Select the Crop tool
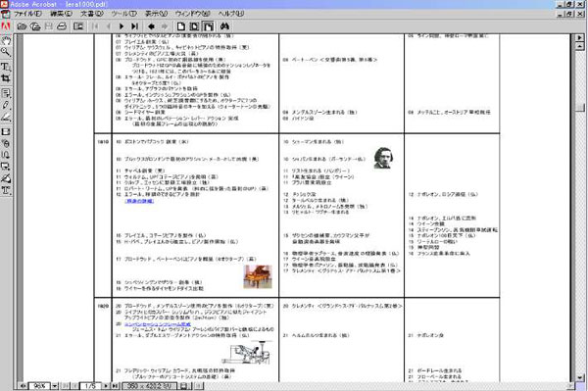The height and width of the screenshot is (391, 588). [6, 78]
